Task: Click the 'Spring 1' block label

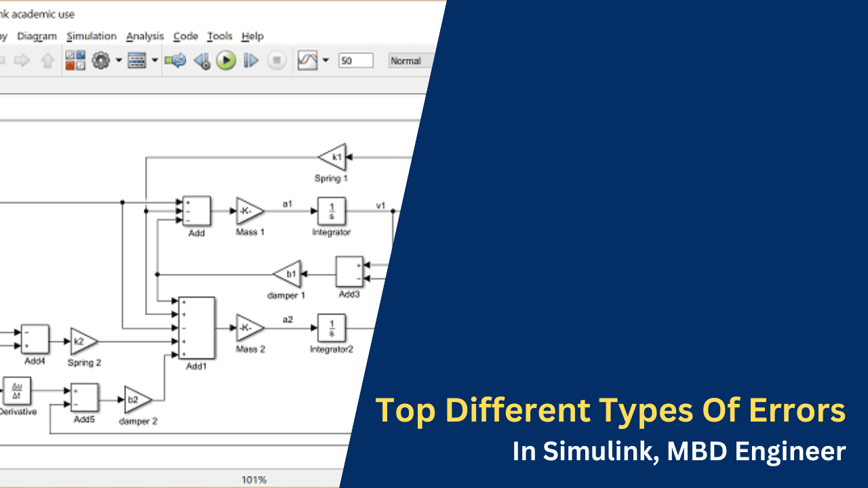Action: (x=331, y=178)
